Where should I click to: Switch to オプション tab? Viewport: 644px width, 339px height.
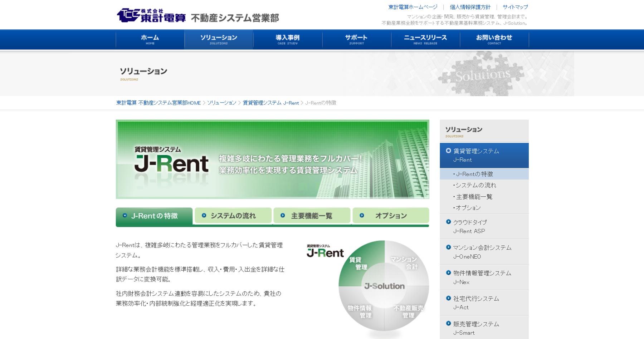pyautogui.click(x=391, y=216)
